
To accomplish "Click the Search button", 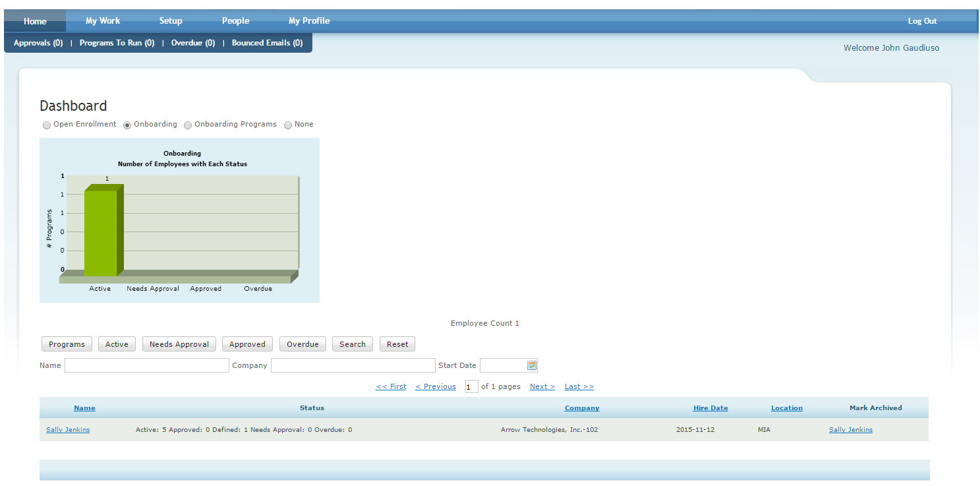I will [x=352, y=344].
